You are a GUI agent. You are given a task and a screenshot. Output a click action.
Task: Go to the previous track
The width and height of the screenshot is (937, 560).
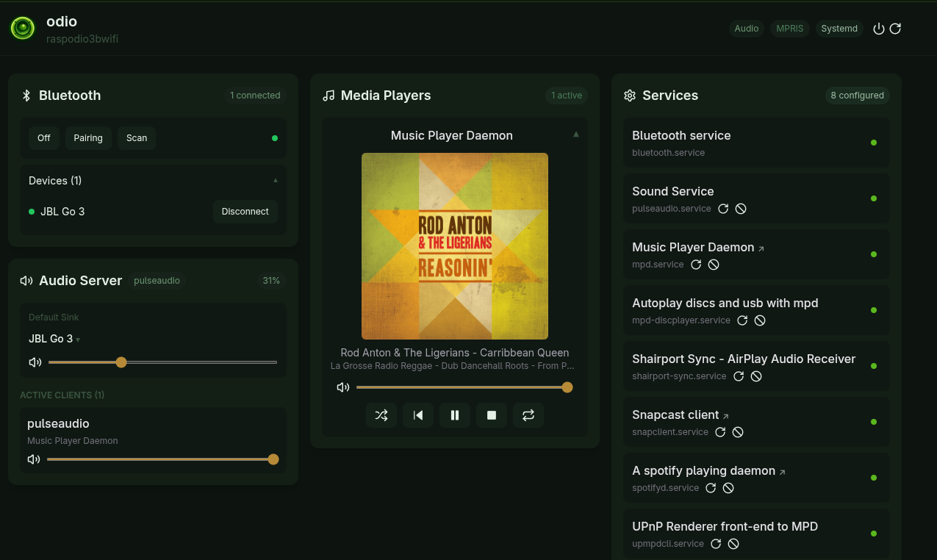(x=418, y=415)
